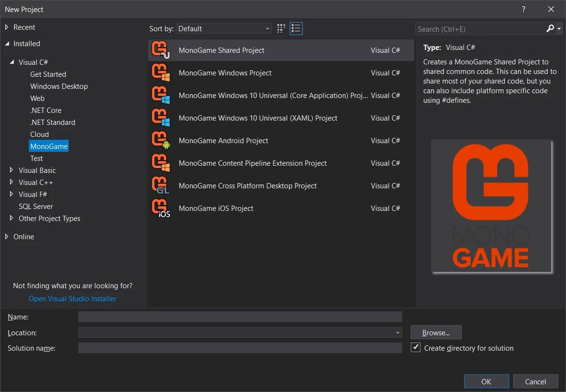Viewport: 566px width, 392px height.
Task: Click the large MonoGame logo preview
Action: (x=491, y=206)
